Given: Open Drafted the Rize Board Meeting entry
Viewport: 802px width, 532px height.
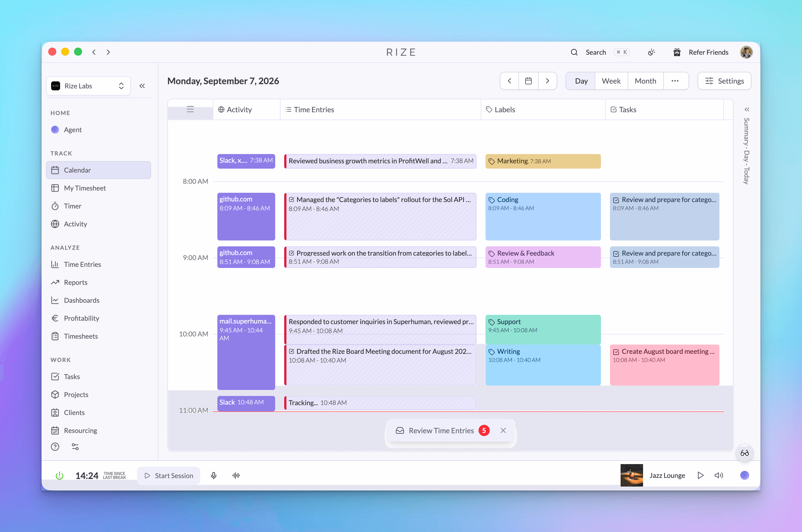Looking at the screenshot, I should [380, 365].
